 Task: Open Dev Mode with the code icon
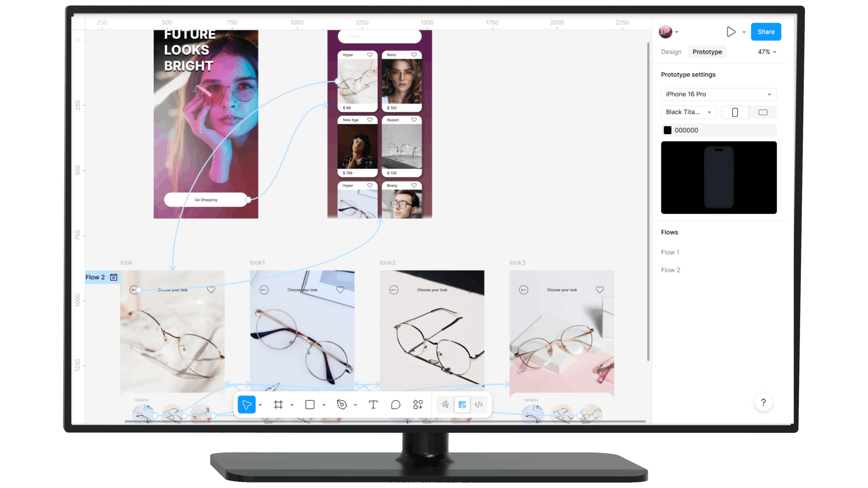479,404
